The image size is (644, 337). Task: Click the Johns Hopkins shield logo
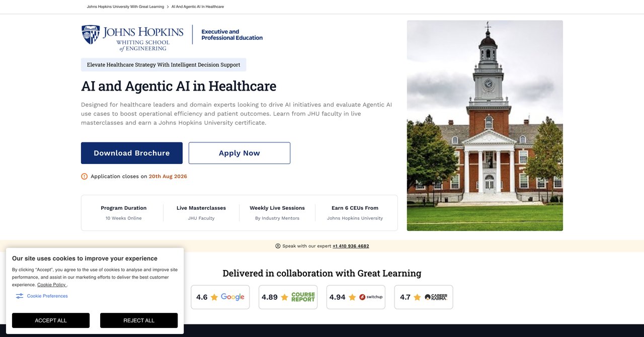coord(91,35)
